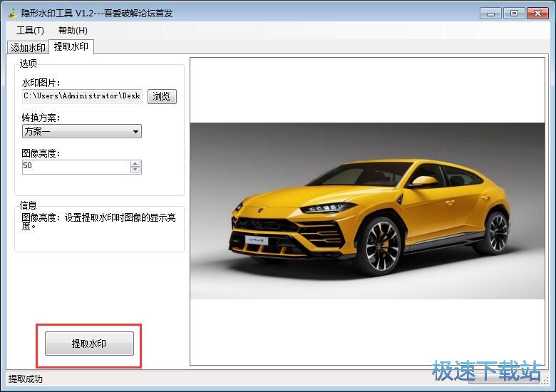
Task: Click the 提取成功 status bar text
Action: [26, 379]
